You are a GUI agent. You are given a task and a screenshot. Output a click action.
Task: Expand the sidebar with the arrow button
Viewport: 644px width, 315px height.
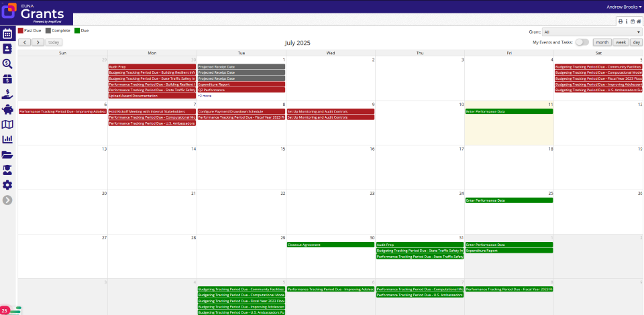[7, 200]
